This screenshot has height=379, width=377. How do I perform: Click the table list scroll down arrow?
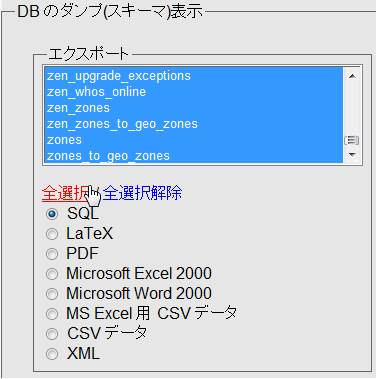[x=352, y=155]
